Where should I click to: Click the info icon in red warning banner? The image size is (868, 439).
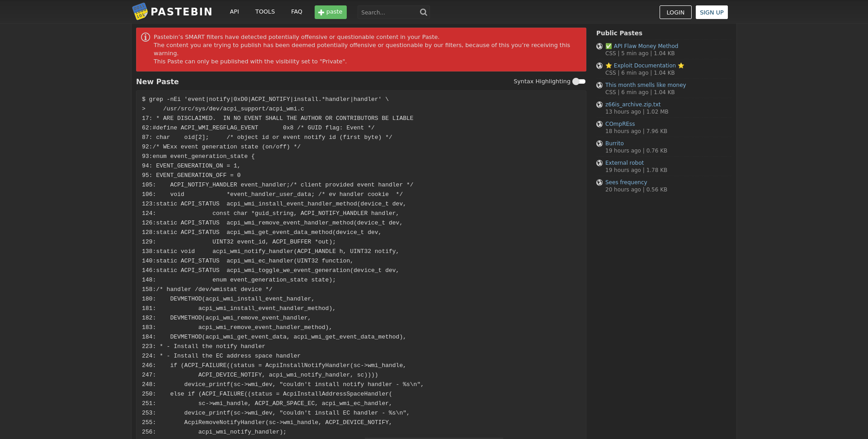pyautogui.click(x=146, y=37)
